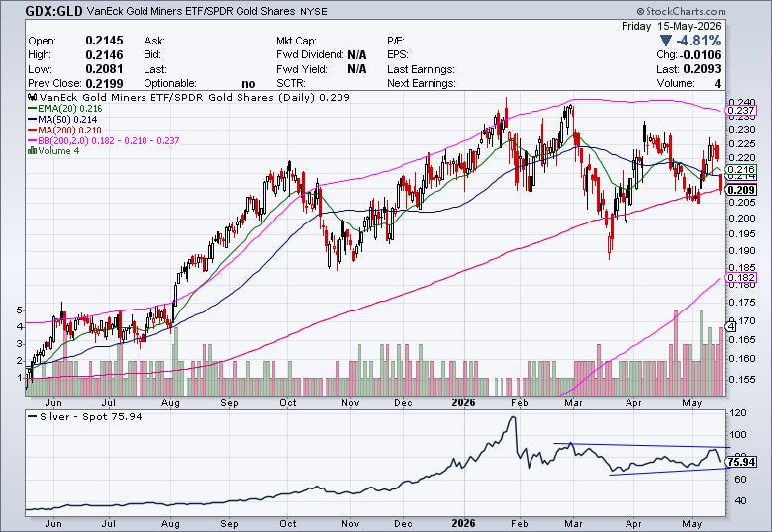Click the Dec label on silver panel axis
This screenshot has width=772, height=532.
click(403, 524)
